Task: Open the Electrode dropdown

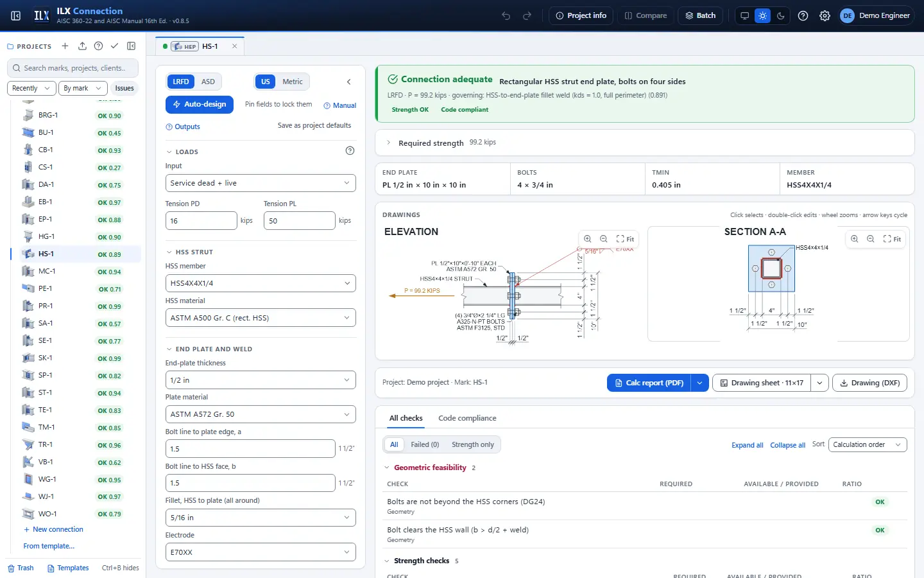Action: tap(261, 552)
